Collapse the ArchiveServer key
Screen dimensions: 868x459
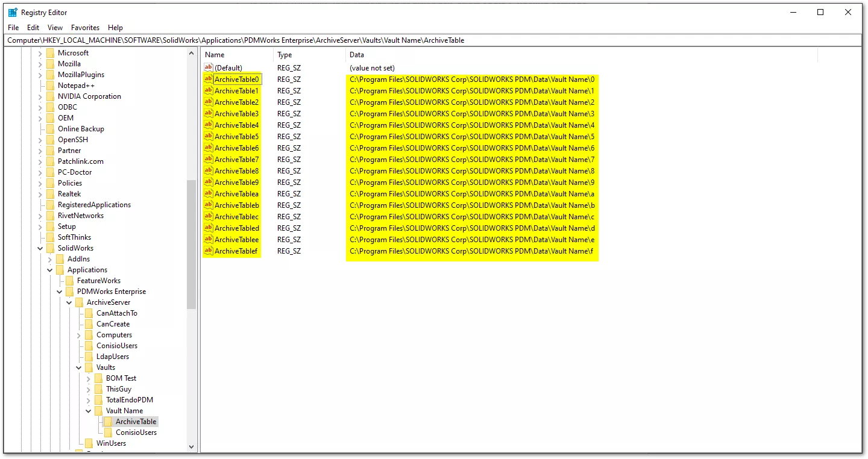(x=69, y=302)
